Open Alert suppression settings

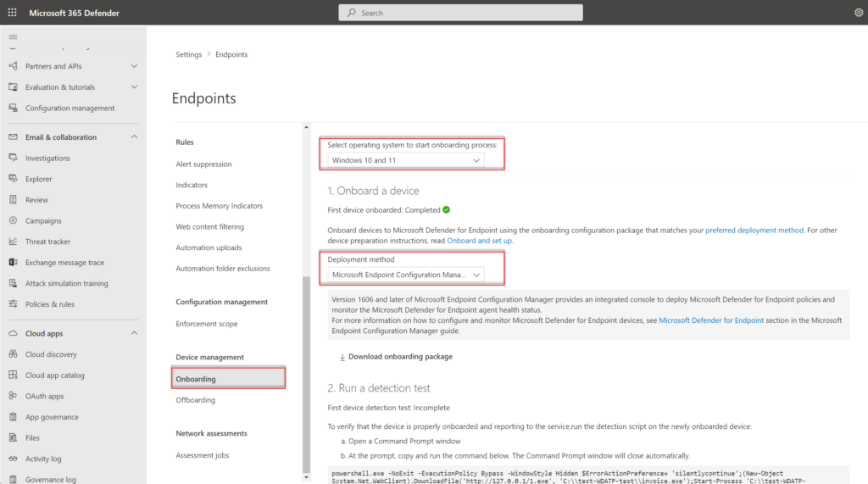tap(203, 164)
